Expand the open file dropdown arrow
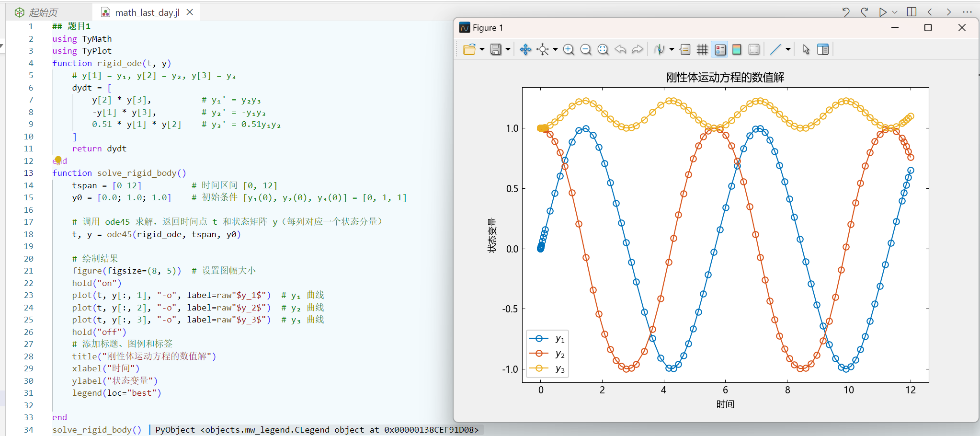This screenshot has height=436, width=980. (x=482, y=49)
